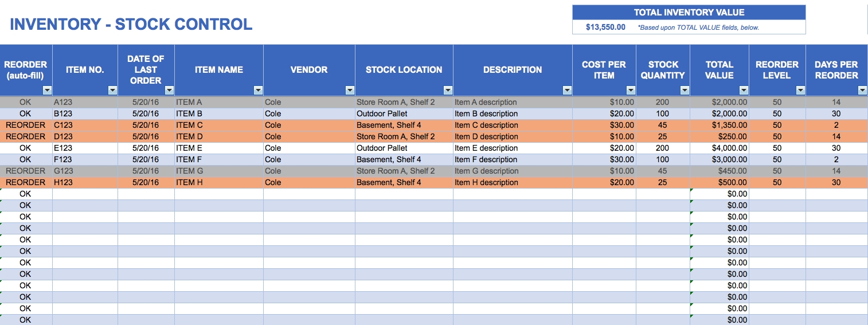The height and width of the screenshot is (325, 868).
Task: Expand the DESCRIPTION column filter
Action: (567, 90)
